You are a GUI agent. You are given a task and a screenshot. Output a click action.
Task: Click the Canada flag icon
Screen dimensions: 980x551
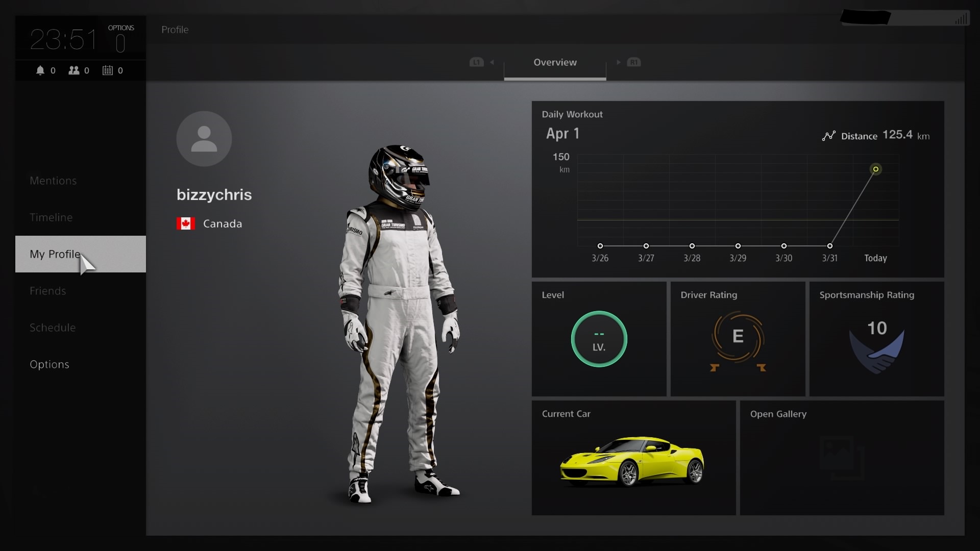point(186,223)
